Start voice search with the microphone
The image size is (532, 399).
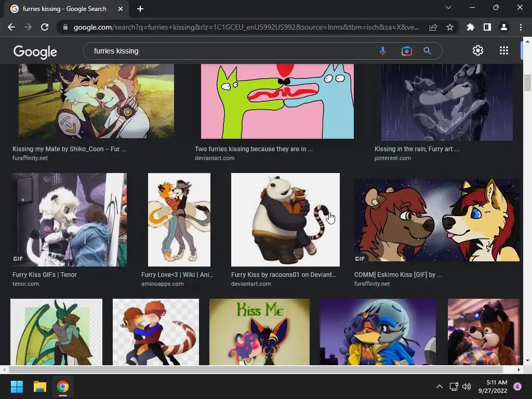[383, 51]
